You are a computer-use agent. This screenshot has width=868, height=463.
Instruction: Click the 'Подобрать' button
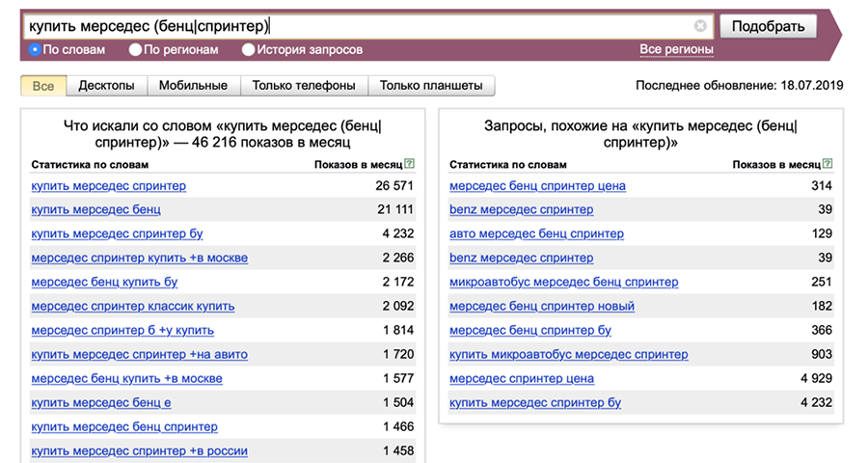pyautogui.click(x=768, y=26)
